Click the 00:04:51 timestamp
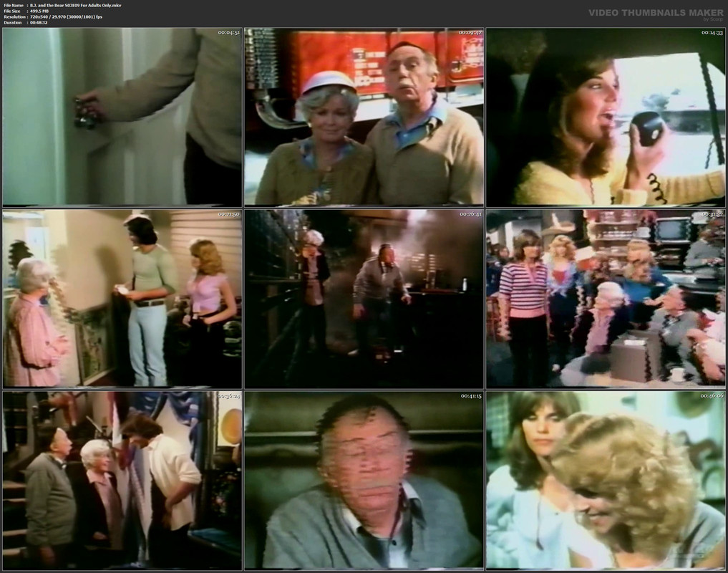This screenshot has height=573, width=728. pos(229,32)
